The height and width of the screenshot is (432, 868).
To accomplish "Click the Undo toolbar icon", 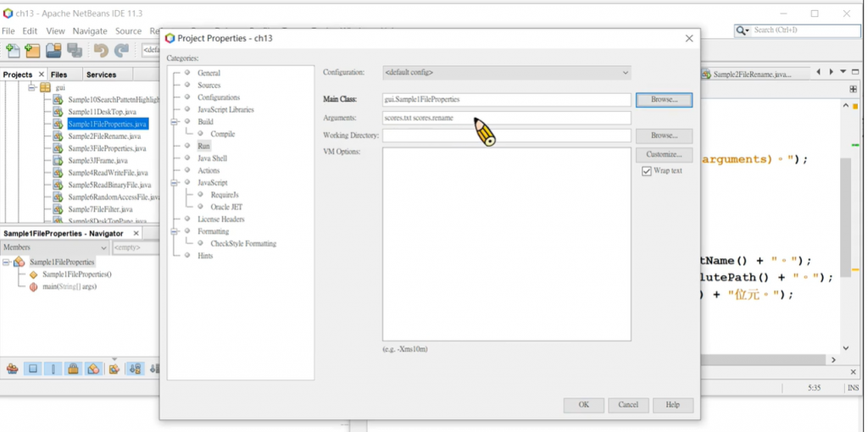I will tap(101, 51).
